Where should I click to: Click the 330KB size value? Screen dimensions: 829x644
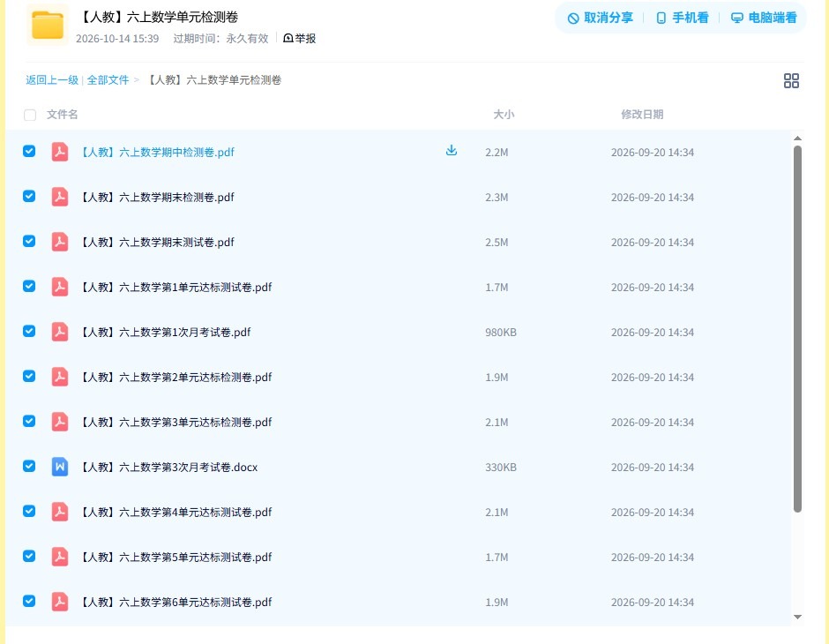point(501,467)
